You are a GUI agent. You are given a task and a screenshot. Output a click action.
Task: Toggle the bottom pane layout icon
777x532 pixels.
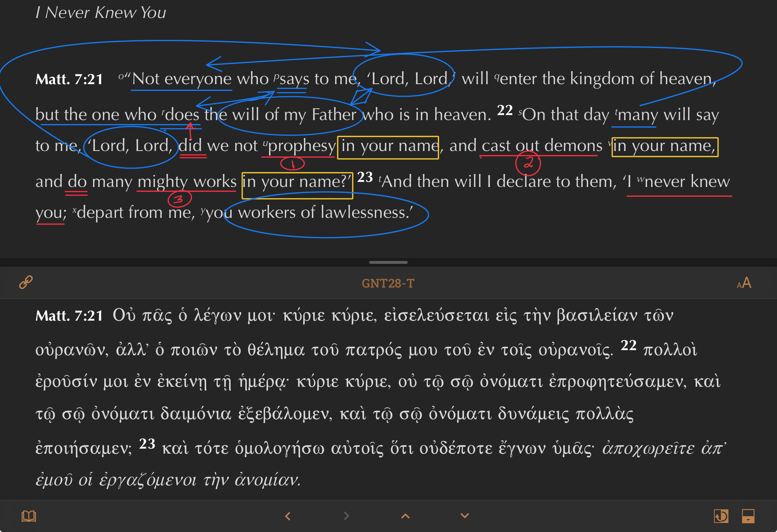point(748,516)
